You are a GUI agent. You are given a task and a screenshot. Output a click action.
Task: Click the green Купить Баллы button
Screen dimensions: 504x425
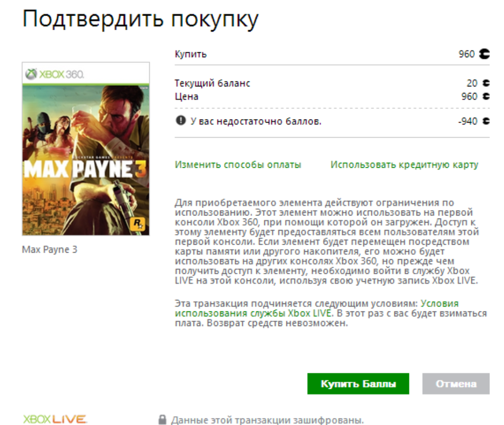tap(358, 384)
